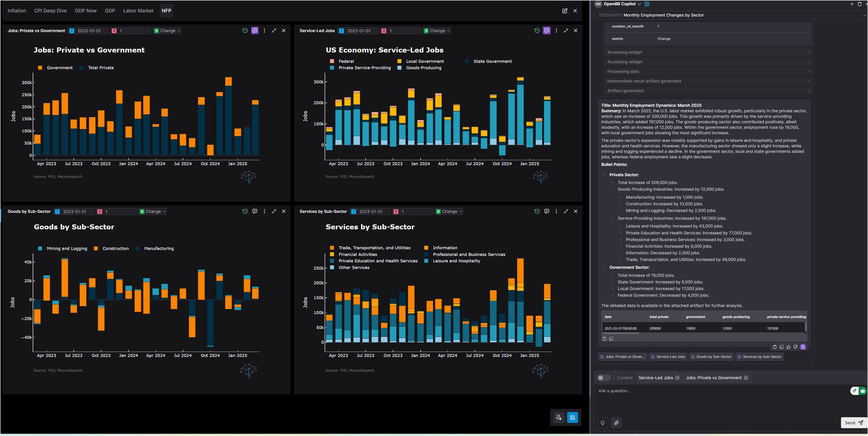Switch to the Inflation tab
Viewport: 868px width, 436px height.
coord(17,11)
